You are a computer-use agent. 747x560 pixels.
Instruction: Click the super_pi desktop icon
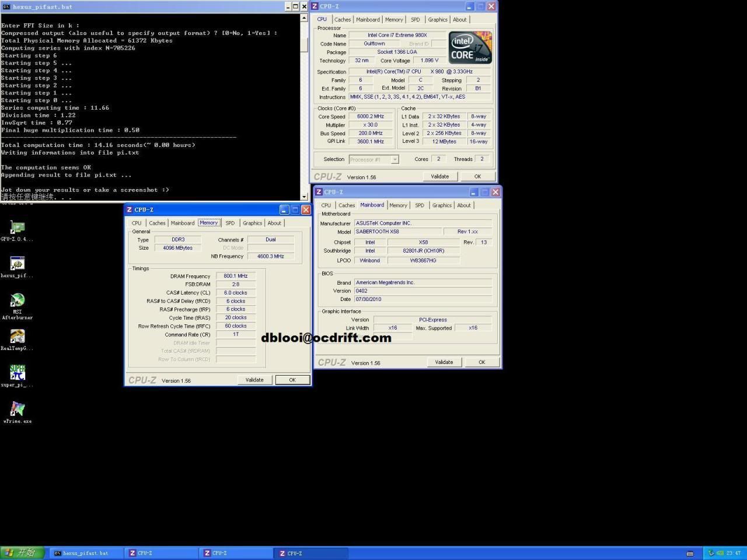click(x=17, y=373)
